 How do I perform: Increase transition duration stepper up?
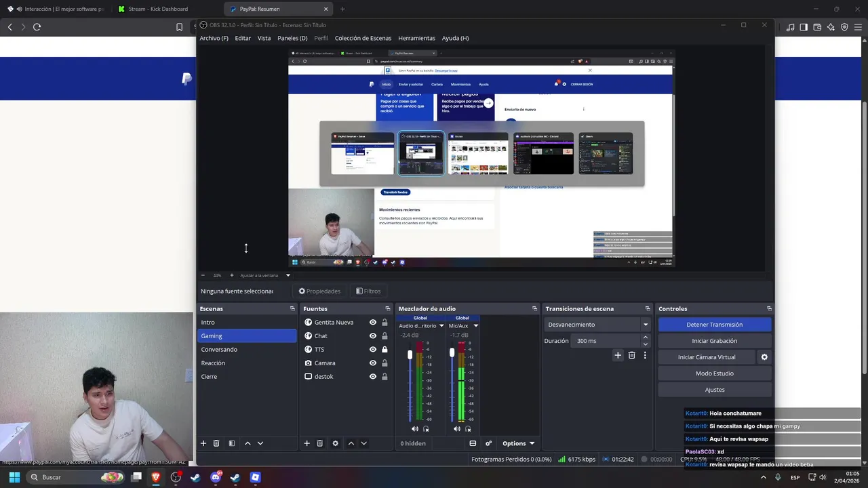point(645,338)
